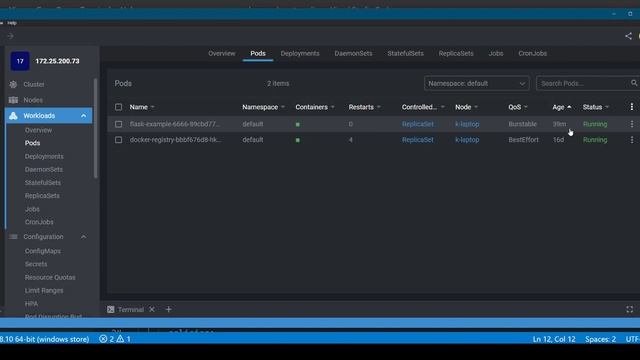Open actions menu for docker-registry pod
Image resolution: width=640 pixels, height=360 pixels.
point(631,140)
